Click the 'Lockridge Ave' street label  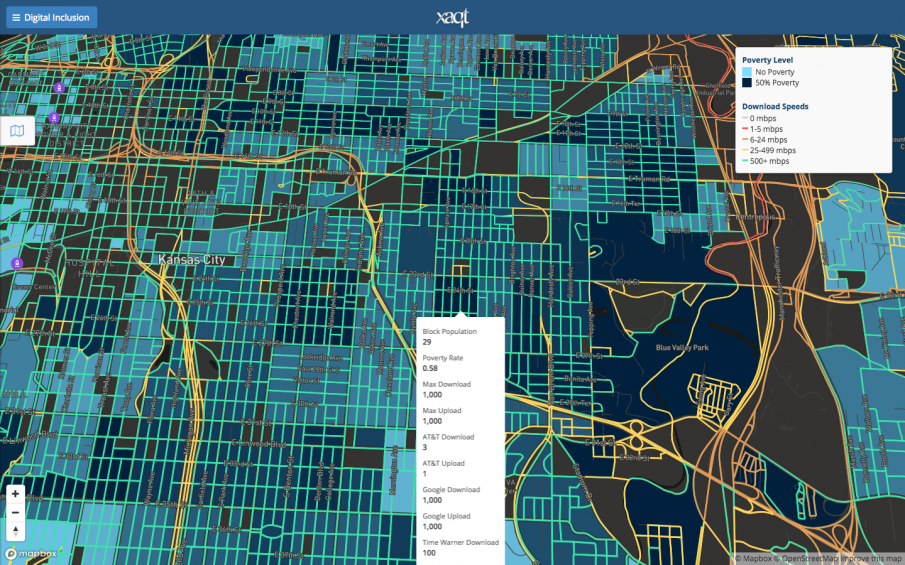(321, 358)
